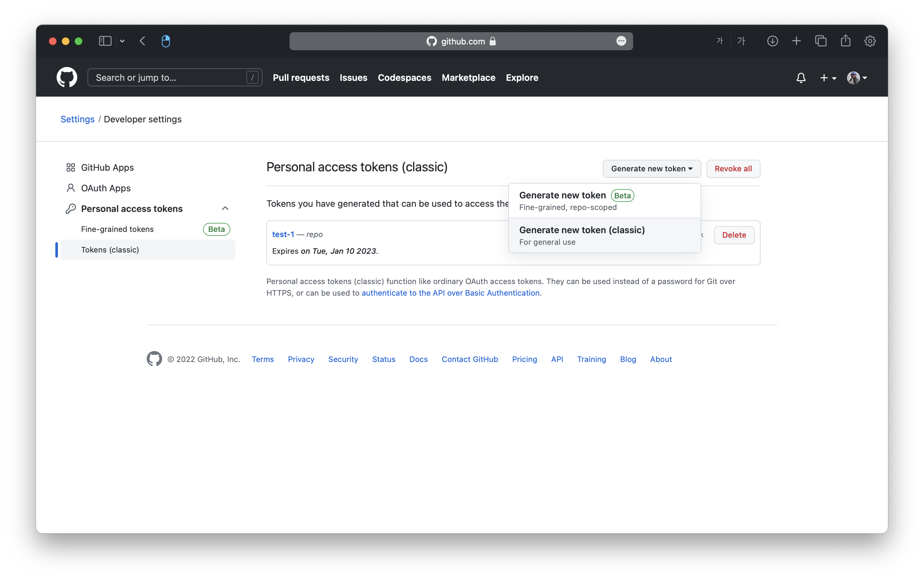
Task: Open the test-1 token link
Action: click(283, 234)
